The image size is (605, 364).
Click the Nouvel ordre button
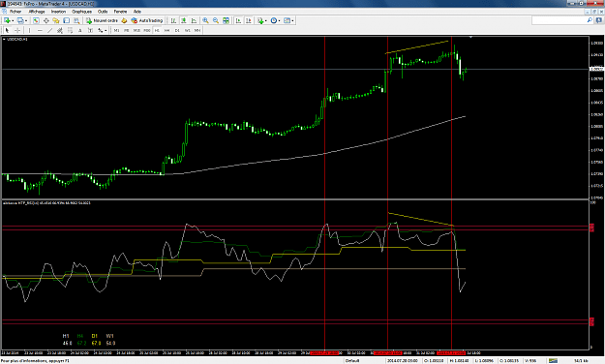tap(102, 20)
